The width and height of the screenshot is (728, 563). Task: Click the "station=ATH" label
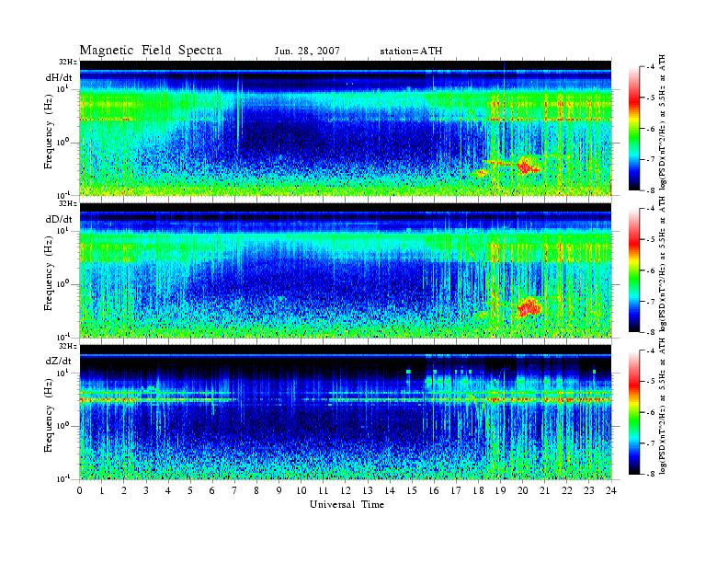pyautogui.click(x=411, y=52)
